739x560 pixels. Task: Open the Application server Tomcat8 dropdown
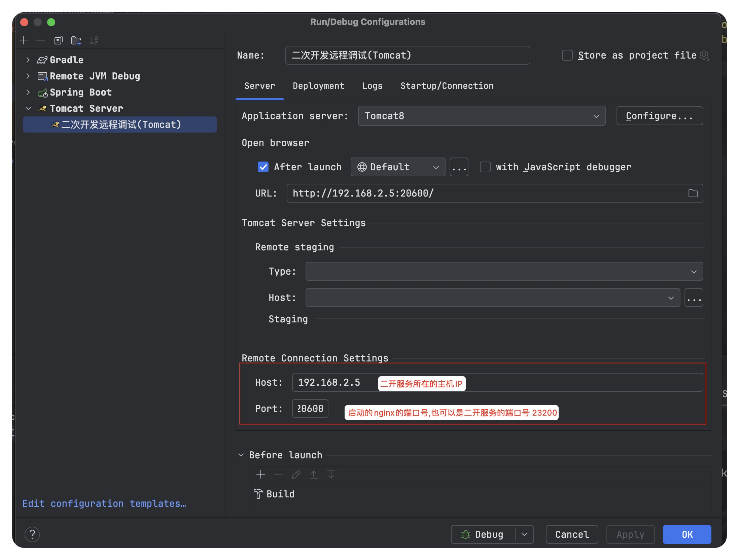(x=481, y=116)
